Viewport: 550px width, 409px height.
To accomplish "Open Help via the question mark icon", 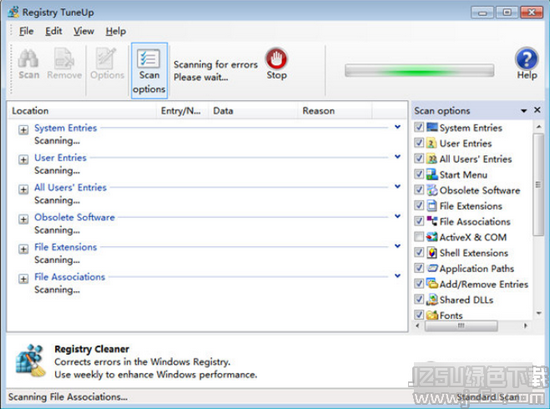I will click(x=526, y=58).
